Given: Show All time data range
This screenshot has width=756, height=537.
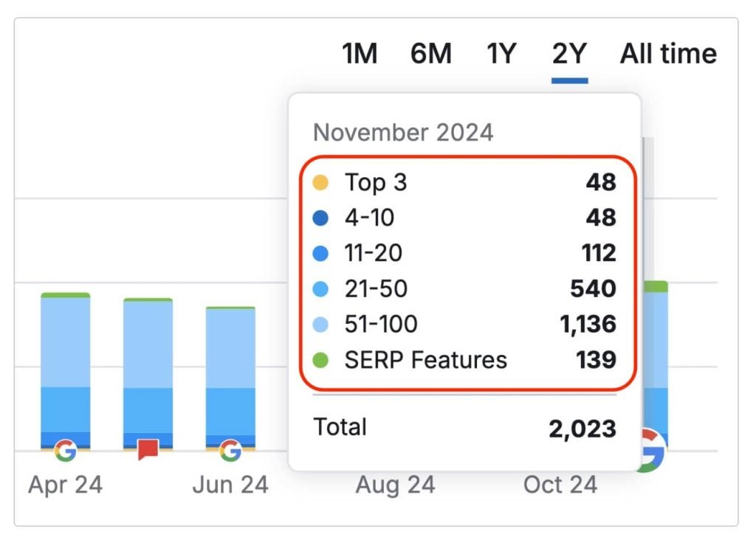Looking at the screenshot, I should coord(668,54).
